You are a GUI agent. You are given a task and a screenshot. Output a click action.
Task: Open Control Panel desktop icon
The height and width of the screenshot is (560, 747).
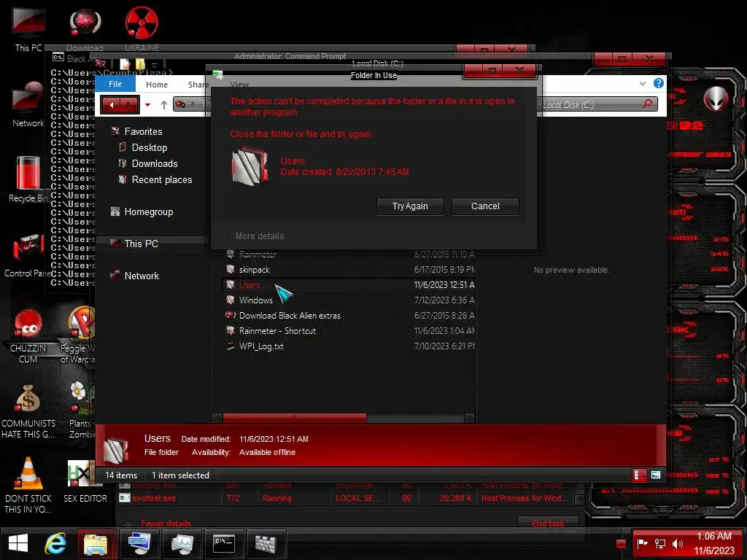(28, 254)
